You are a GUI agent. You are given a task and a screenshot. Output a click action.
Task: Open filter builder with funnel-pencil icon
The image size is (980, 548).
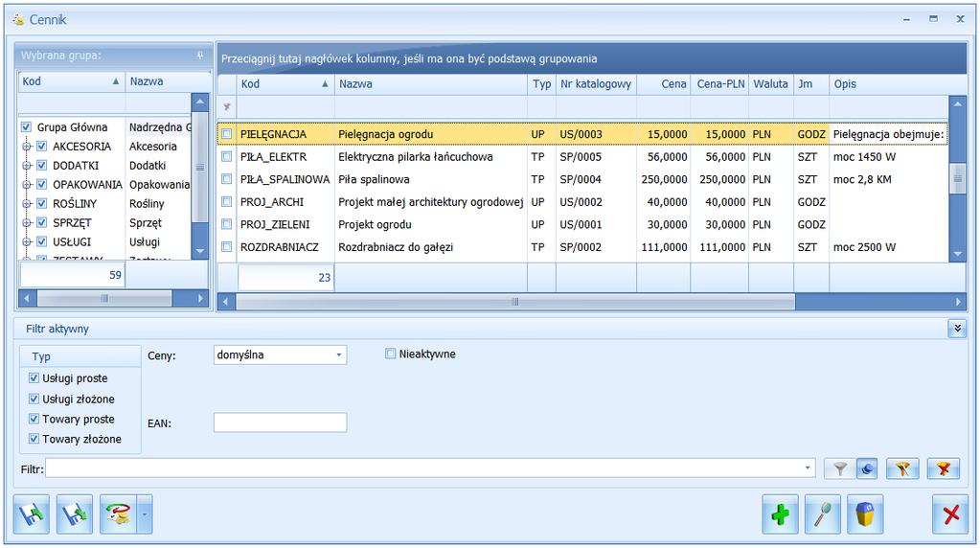tap(901, 468)
